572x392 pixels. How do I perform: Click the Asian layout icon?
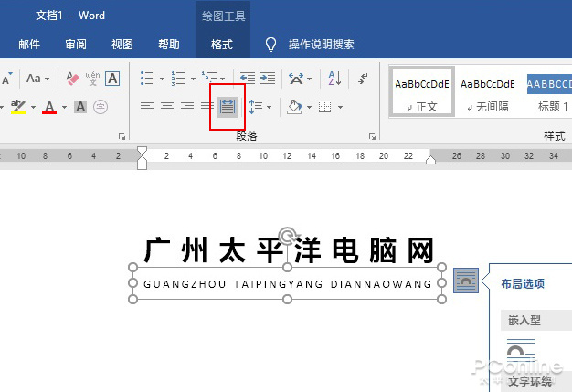point(296,78)
